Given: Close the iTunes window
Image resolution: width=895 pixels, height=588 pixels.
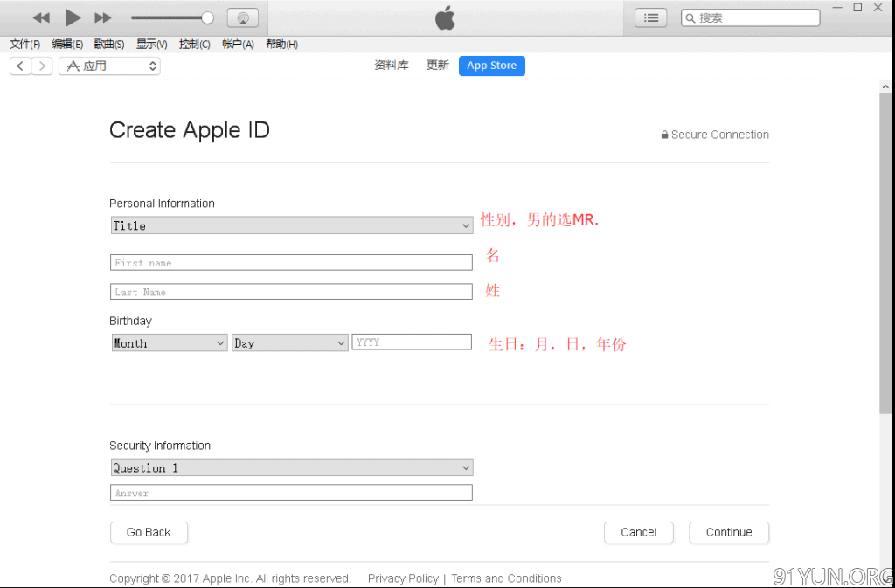Looking at the screenshot, I should 878,7.
